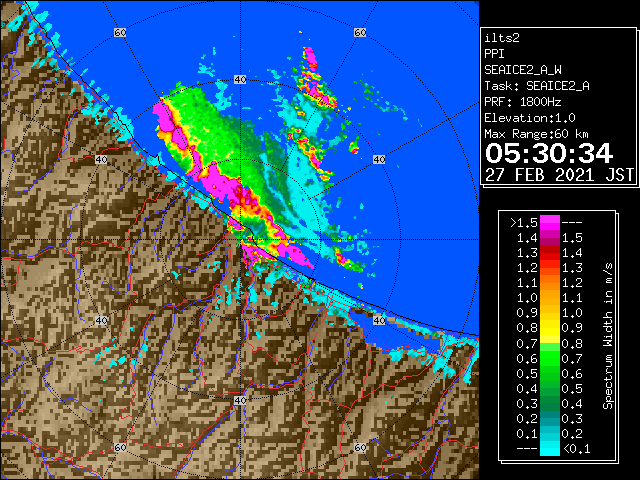Click the "PRF: 1800Hz" entry
This screenshot has height=480, width=640.
coord(522,102)
